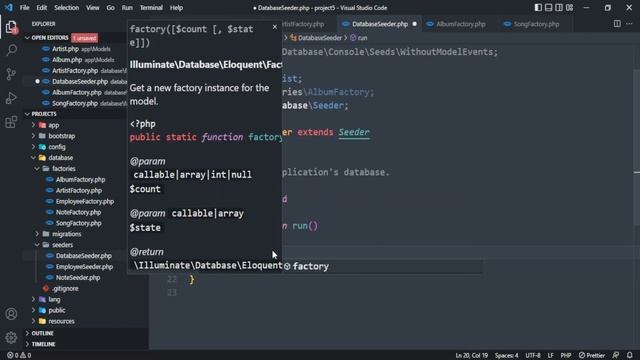
Task: Open the File menu
Action: (x=24, y=8)
